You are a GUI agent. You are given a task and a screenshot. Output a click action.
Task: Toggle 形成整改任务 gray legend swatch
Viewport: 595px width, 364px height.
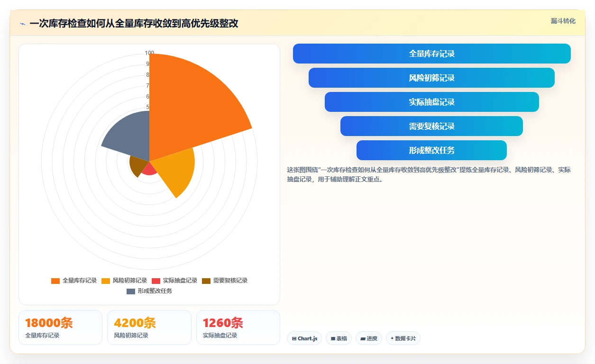[131, 291]
